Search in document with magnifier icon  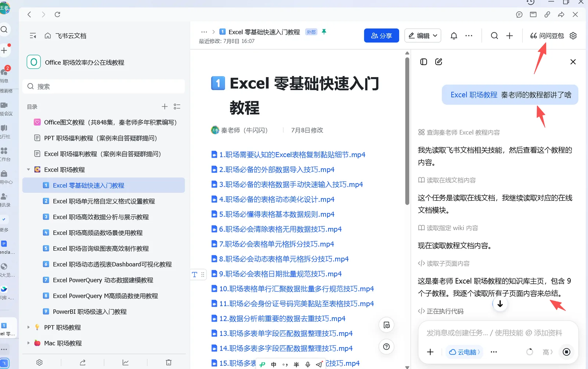click(x=495, y=36)
